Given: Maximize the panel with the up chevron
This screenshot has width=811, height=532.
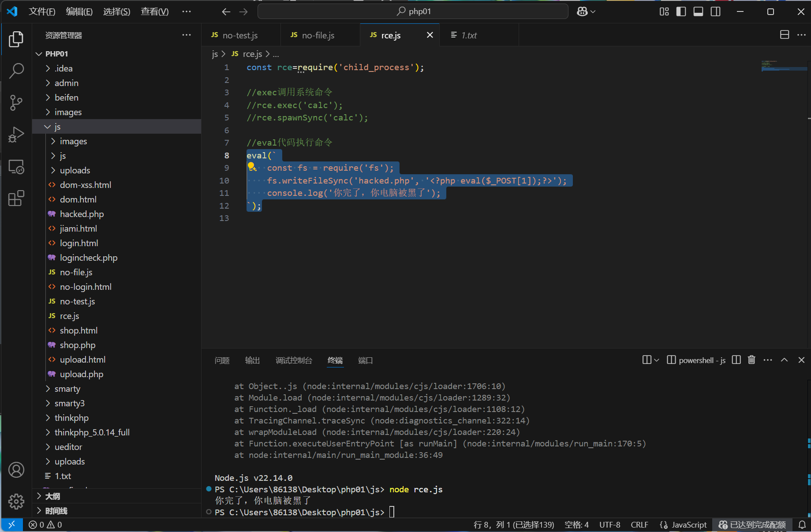Looking at the screenshot, I should coord(785,360).
